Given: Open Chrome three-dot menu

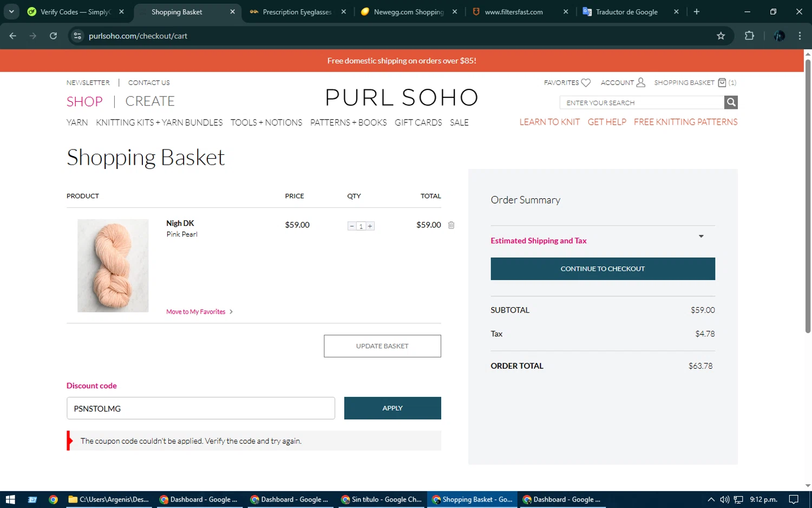Looking at the screenshot, I should 800,36.
